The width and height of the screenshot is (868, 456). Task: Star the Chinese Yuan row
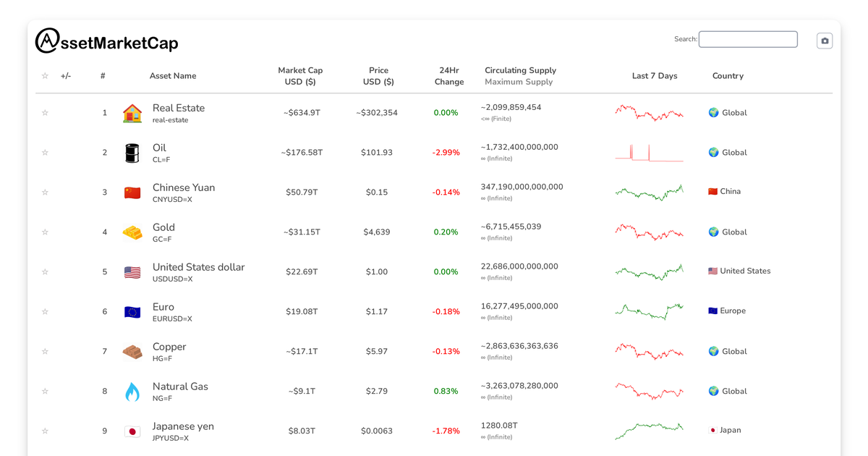pyautogui.click(x=45, y=193)
